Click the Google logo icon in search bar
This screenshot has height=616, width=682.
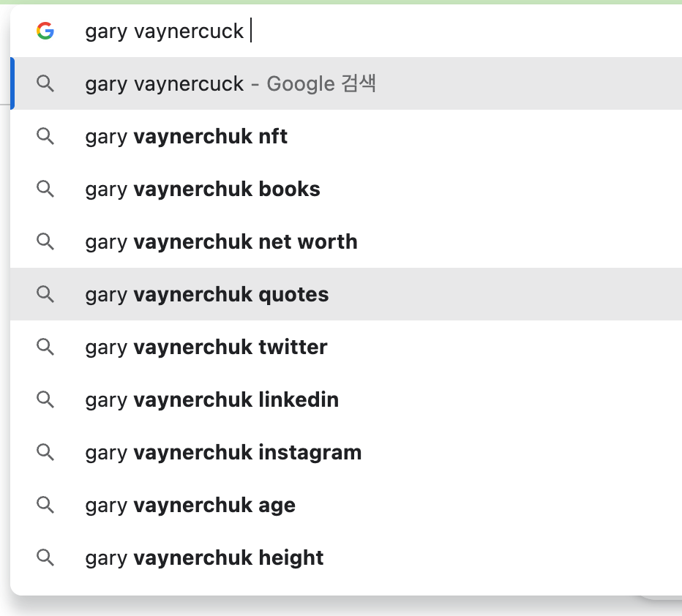45,31
